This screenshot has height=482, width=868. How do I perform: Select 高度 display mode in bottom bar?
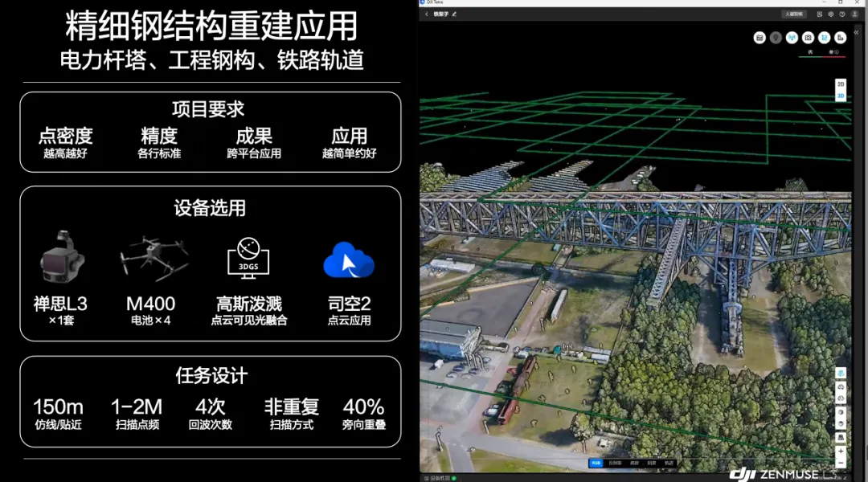tap(634, 463)
